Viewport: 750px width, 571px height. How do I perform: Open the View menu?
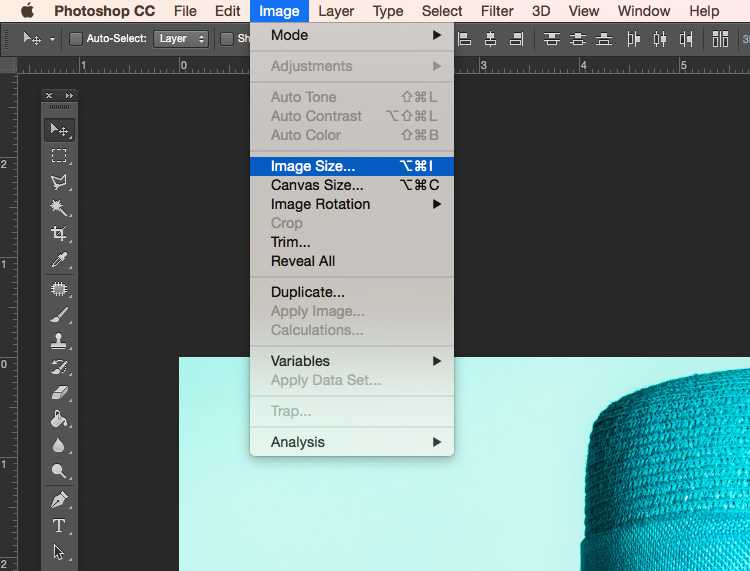[584, 11]
